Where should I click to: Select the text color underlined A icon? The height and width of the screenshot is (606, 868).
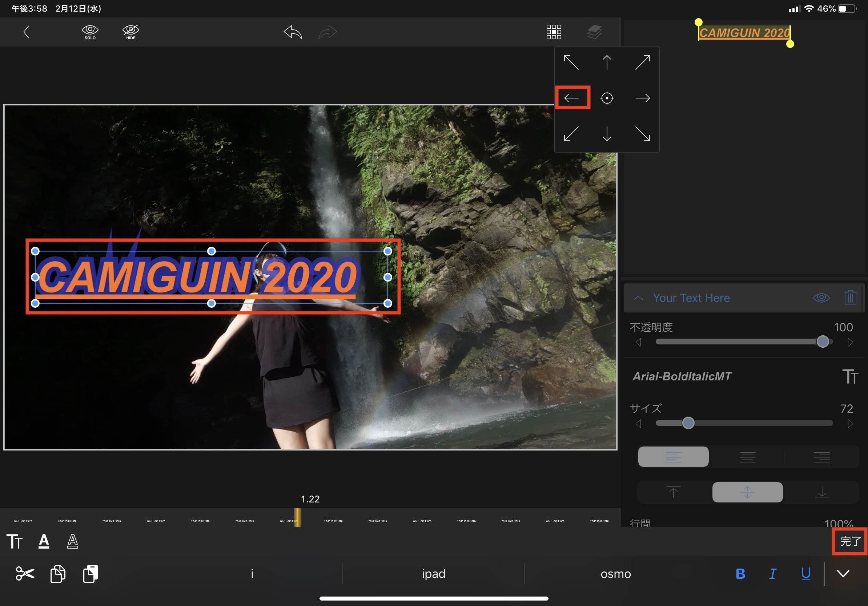[x=44, y=541]
